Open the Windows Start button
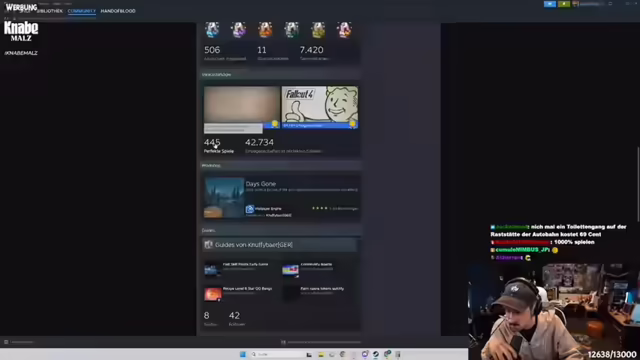640x360 pixels. 243,354
